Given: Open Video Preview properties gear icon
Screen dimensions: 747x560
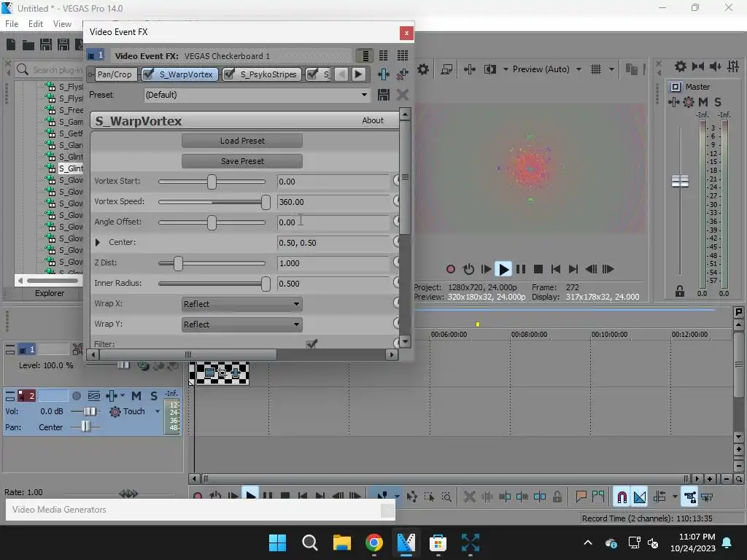Looking at the screenshot, I should point(422,69).
